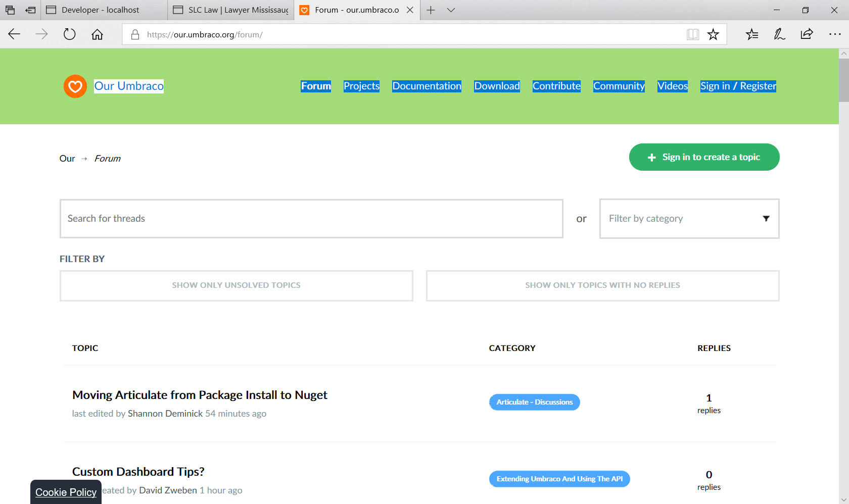The width and height of the screenshot is (849, 504).
Task: Click the Add notes pen icon
Action: click(x=779, y=34)
